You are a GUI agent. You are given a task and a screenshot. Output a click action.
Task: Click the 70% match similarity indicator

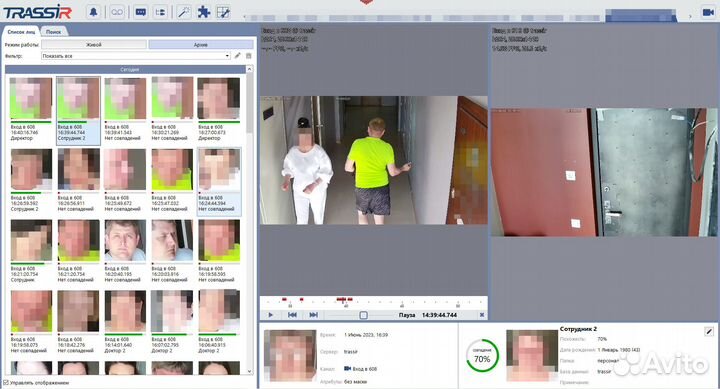tap(482, 355)
